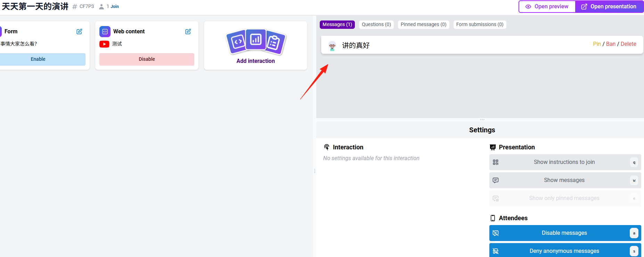Click the Web content code icon
This screenshot has width=644, height=257.
click(105, 32)
